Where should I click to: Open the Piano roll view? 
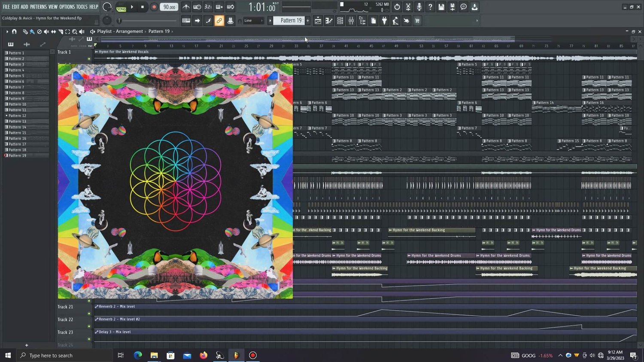click(x=329, y=21)
